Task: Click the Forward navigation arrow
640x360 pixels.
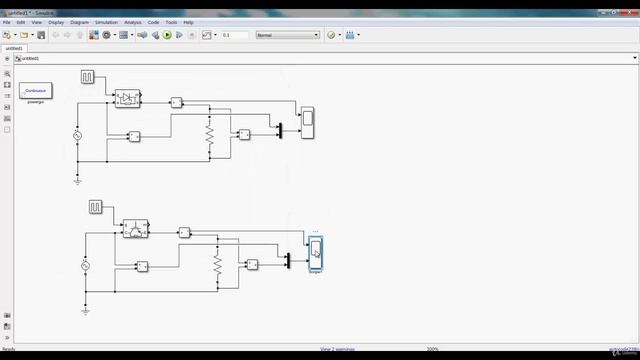Action: [x=67, y=35]
